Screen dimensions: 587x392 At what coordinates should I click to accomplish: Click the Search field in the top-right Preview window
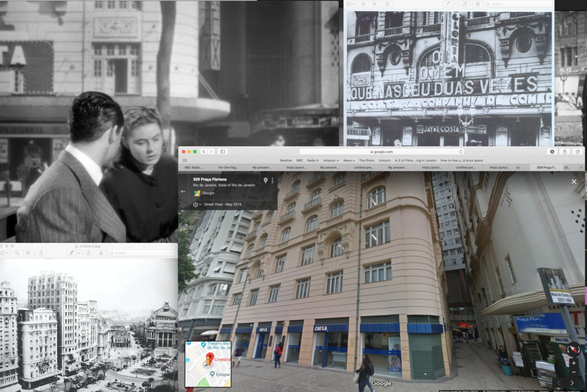pos(518,4)
